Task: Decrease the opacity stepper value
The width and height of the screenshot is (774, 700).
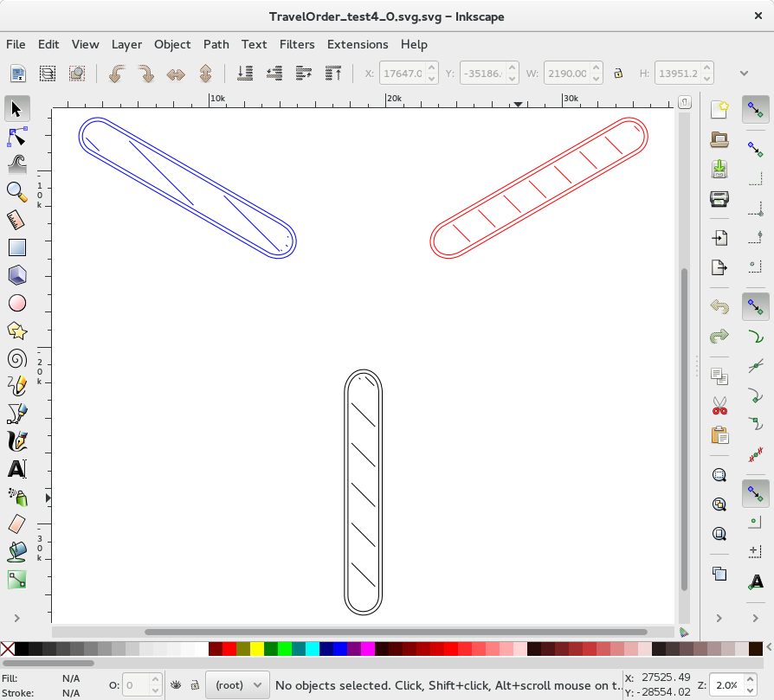Action: pos(155,690)
